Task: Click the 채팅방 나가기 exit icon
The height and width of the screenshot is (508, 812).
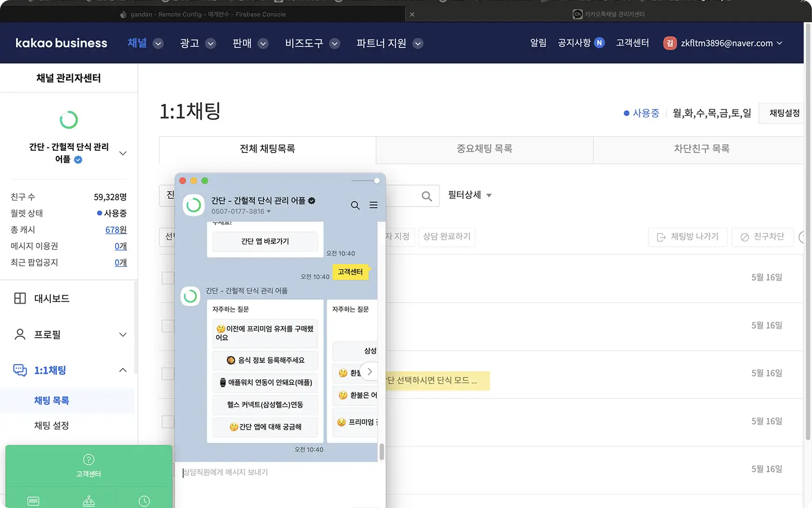Action: coord(661,237)
